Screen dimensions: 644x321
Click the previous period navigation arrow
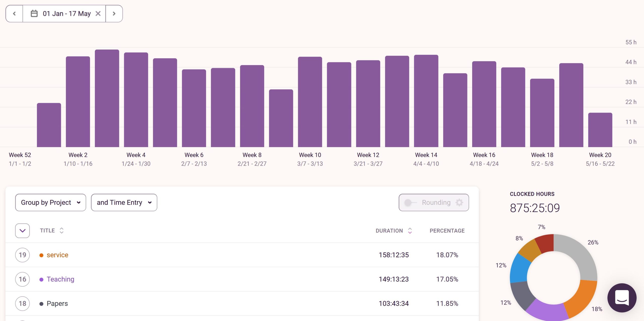pos(14,13)
